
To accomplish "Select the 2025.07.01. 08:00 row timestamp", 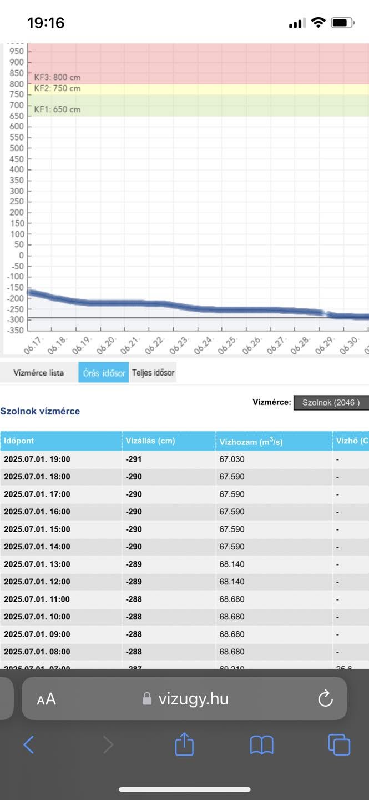I will tap(37, 652).
